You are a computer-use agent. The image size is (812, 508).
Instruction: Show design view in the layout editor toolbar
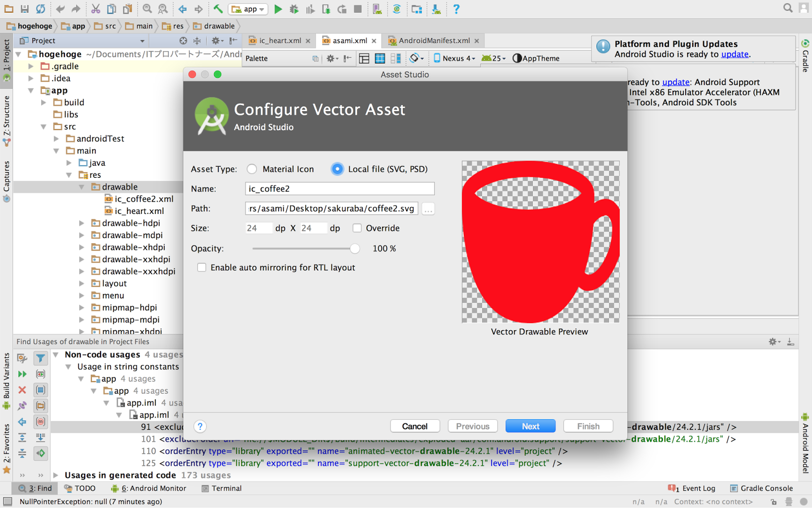tap(364, 58)
